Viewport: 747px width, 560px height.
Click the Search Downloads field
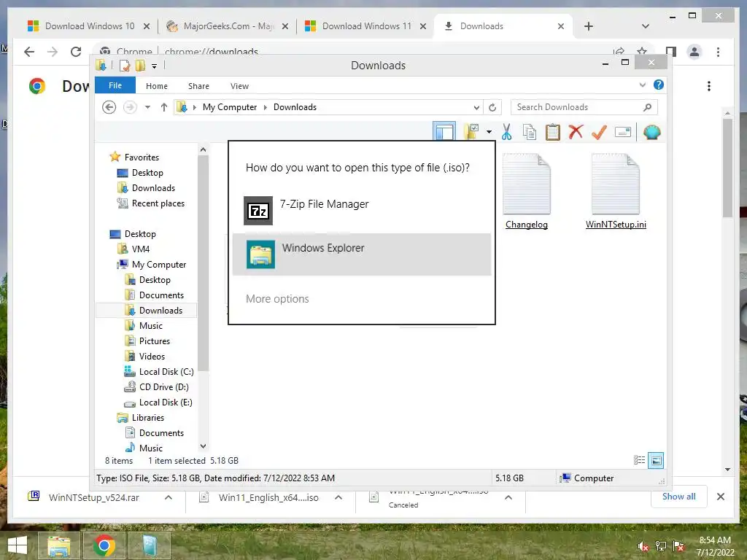tap(584, 107)
